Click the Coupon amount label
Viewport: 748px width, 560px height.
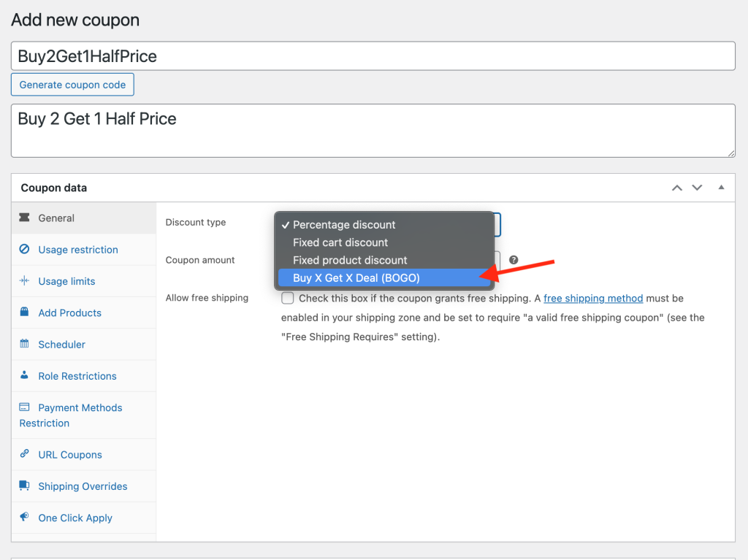coord(200,260)
